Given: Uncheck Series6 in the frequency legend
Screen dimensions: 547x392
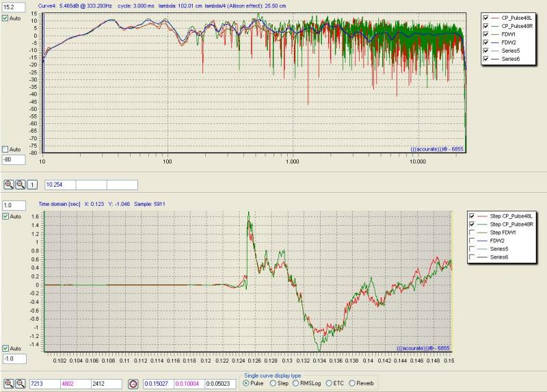Looking at the screenshot, I should pos(485,59).
